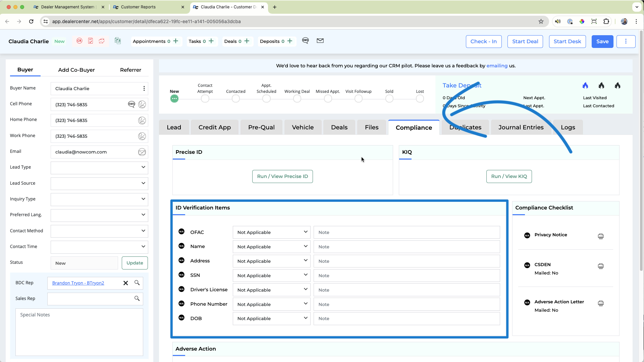This screenshot has width=644, height=362.
Task: Add a new appointment with plus icon
Action: pyautogui.click(x=176, y=41)
